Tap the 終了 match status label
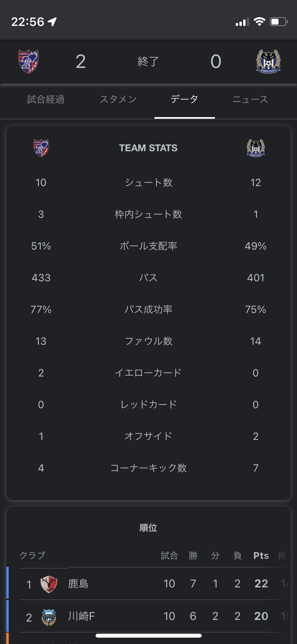 coord(148,62)
